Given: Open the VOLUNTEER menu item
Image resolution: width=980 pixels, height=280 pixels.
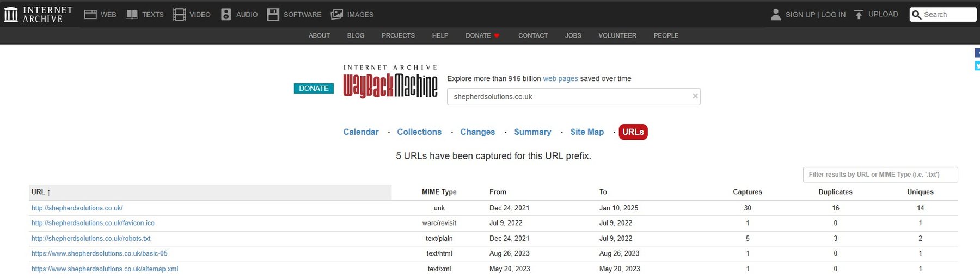Looking at the screenshot, I should point(617,35).
